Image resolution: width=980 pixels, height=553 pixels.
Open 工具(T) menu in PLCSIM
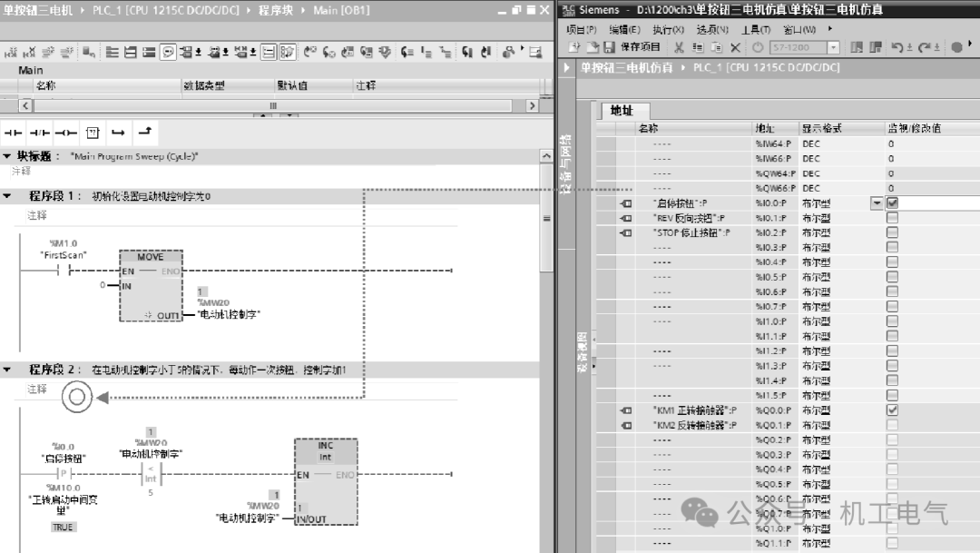click(x=756, y=29)
